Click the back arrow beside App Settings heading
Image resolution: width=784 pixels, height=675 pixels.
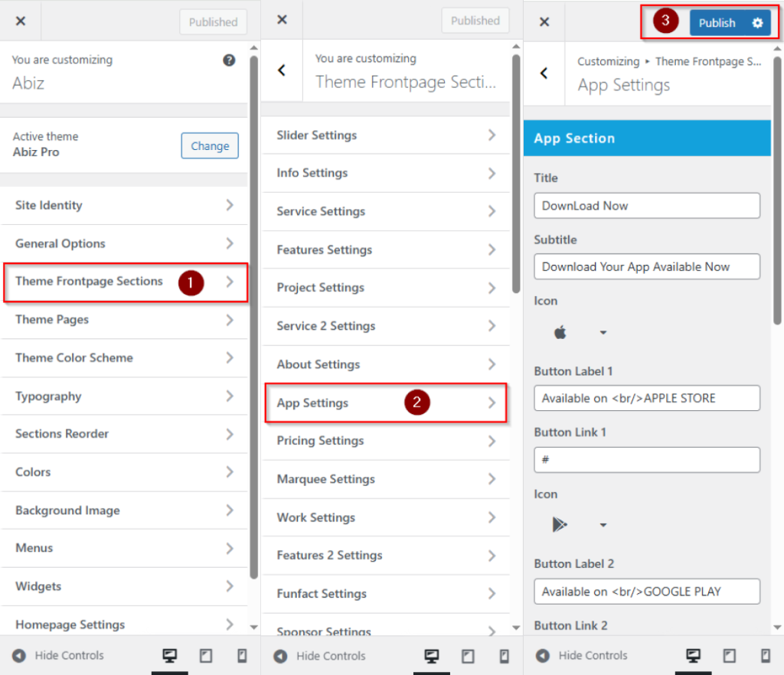coord(544,73)
